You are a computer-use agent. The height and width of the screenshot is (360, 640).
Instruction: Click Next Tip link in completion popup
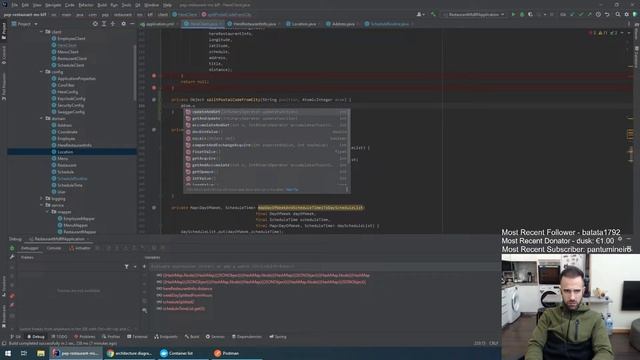point(292,190)
